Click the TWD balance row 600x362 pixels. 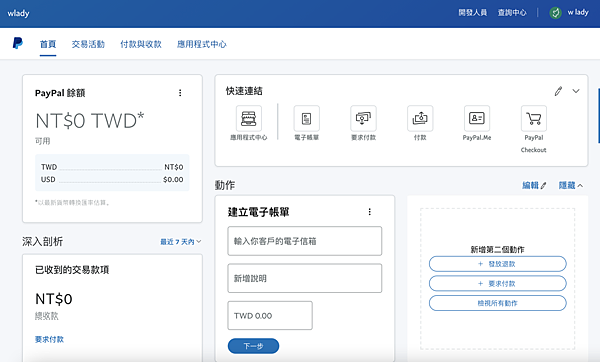(112, 167)
